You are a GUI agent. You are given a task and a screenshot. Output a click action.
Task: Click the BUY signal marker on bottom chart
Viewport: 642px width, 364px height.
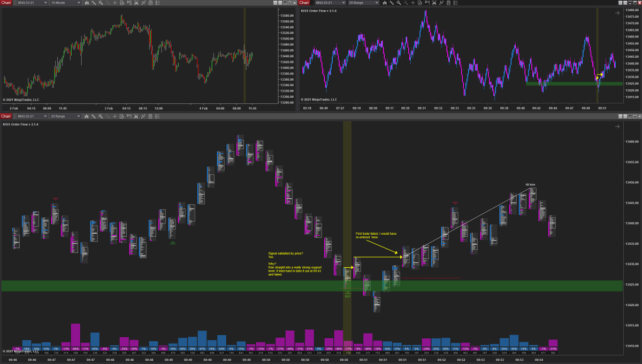coord(348,295)
